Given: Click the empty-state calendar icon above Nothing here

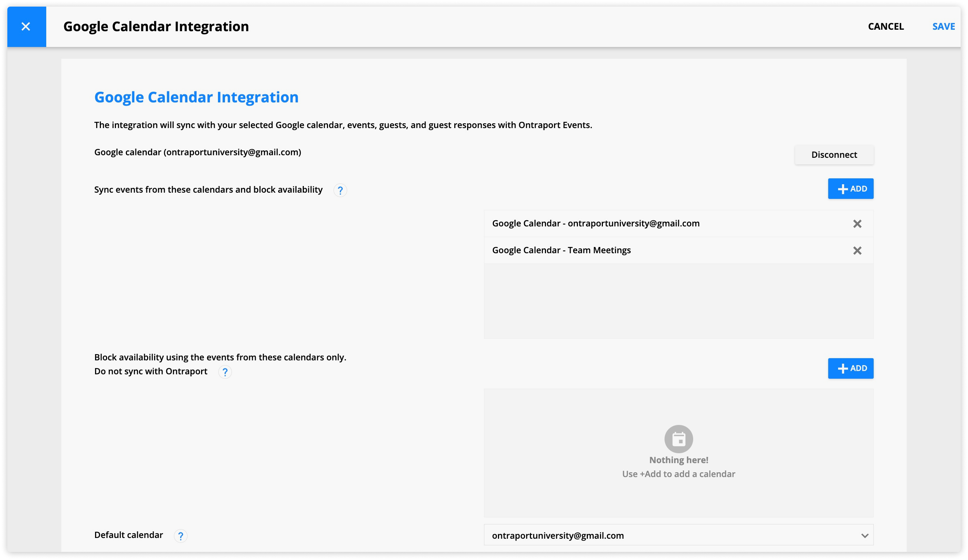Looking at the screenshot, I should (678, 439).
